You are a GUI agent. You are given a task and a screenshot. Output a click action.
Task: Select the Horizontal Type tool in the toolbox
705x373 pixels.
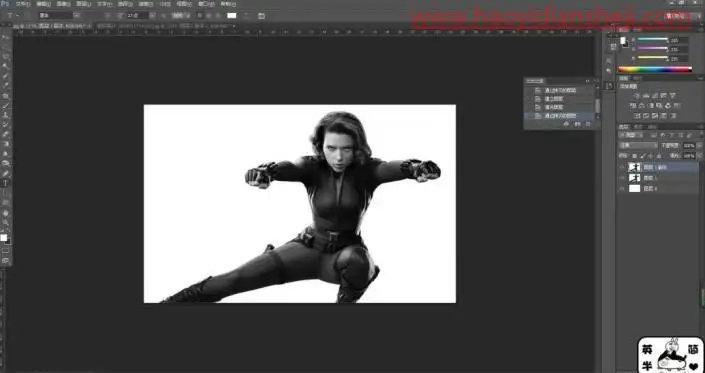pyautogui.click(x=6, y=183)
